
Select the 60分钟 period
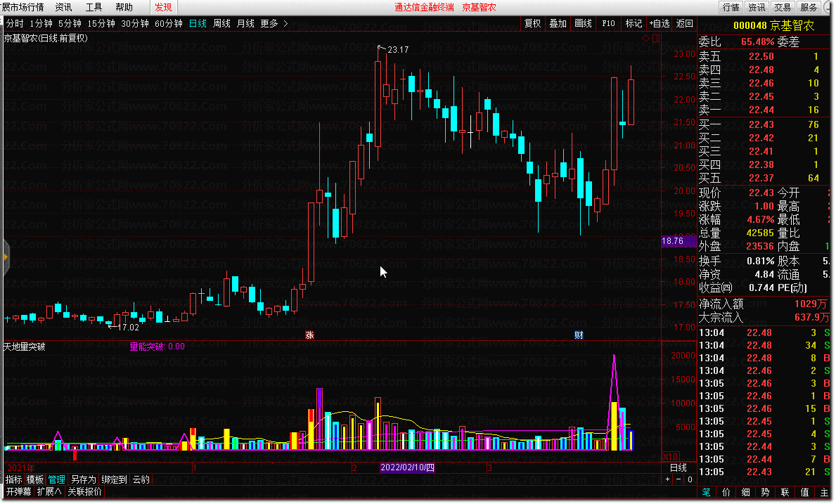pyautogui.click(x=169, y=23)
